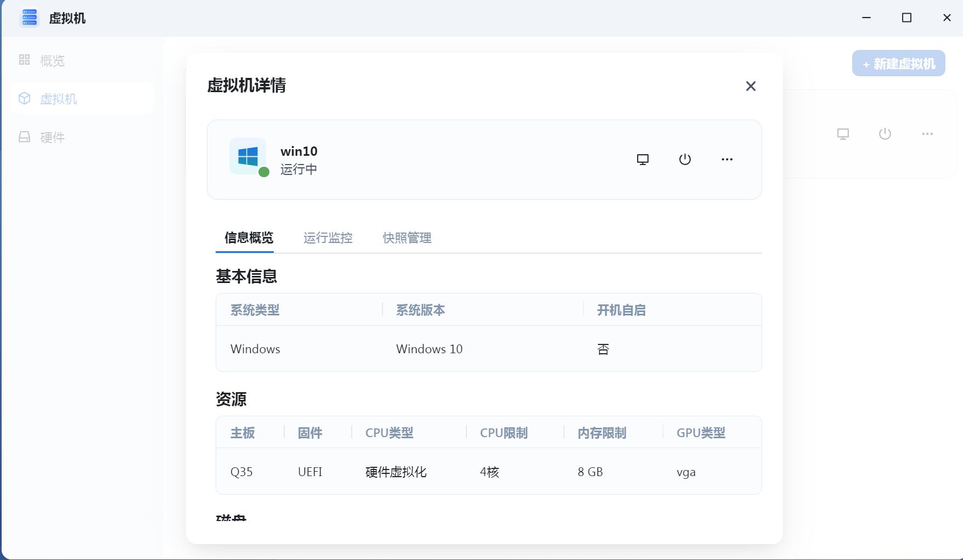The height and width of the screenshot is (560, 963).
Task: Select 虚拟机 in the sidebar
Action: coord(82,99)
